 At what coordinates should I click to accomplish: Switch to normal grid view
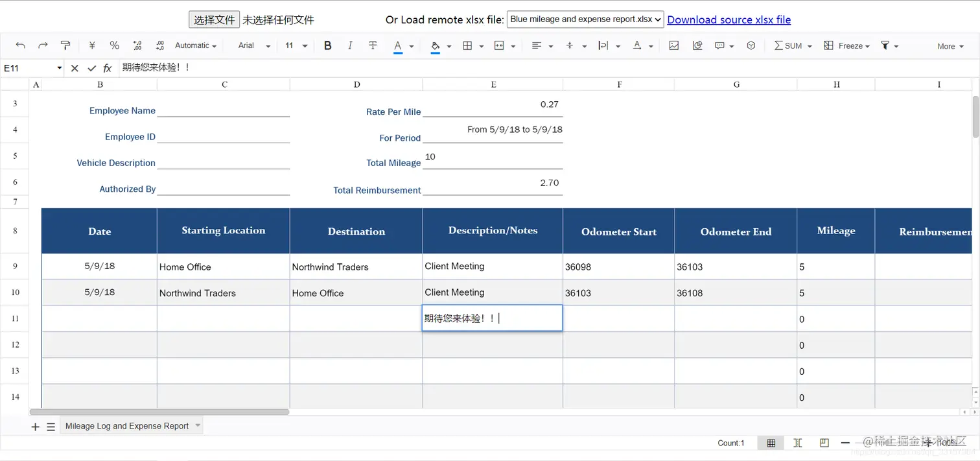[771, 443]
